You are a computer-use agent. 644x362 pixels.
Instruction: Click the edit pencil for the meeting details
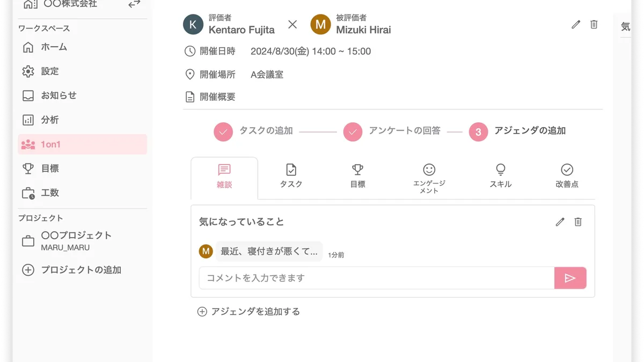(575, 25)
